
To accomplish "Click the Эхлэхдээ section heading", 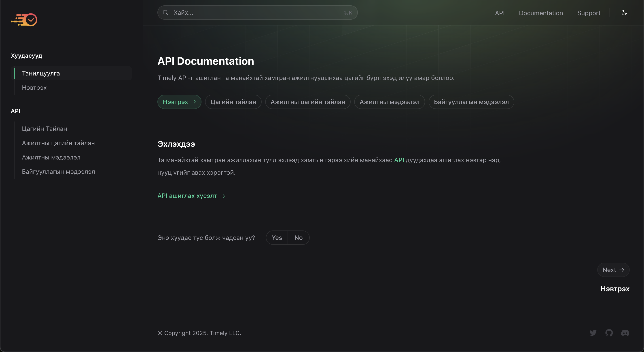I will (x=176, y=144).
